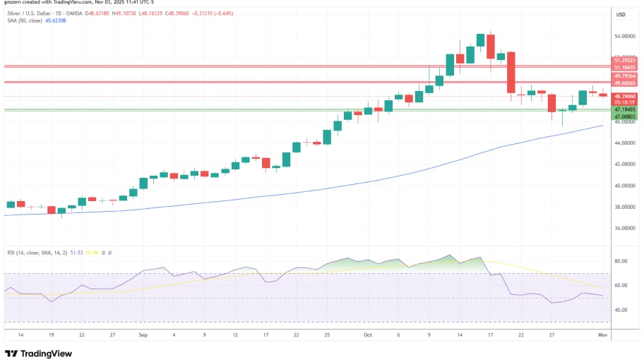The height and width of the screenshot is (362, 644).
Task: Click the 48.39060 current price label
Action: (x=625, y=96)
